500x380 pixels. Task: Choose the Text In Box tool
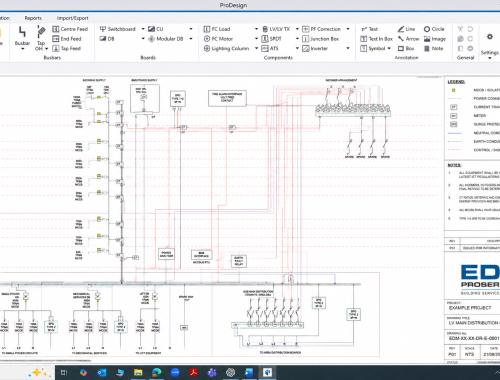[x=377, y=39]
